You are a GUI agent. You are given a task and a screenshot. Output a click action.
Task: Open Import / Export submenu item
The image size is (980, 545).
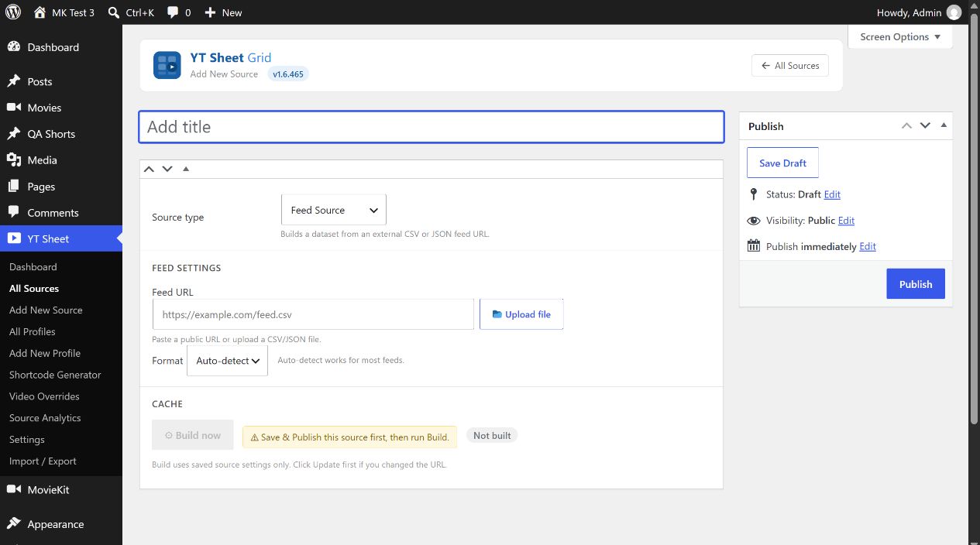click(43, 461)
